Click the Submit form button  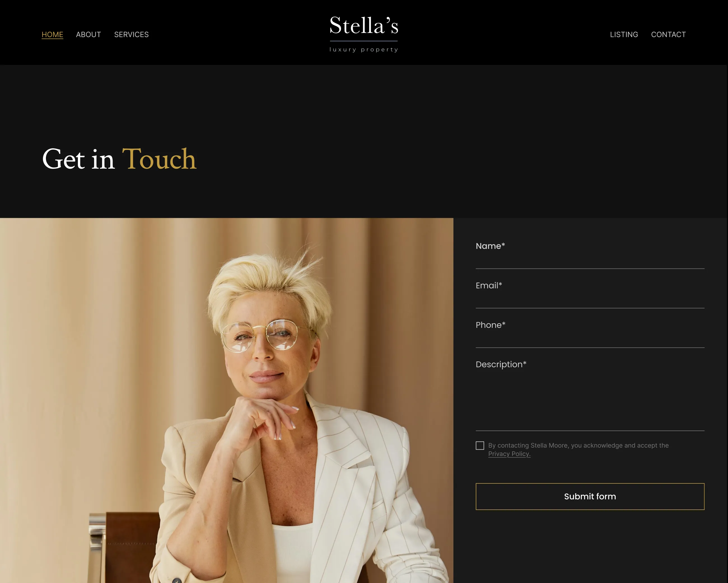[590, 496]
